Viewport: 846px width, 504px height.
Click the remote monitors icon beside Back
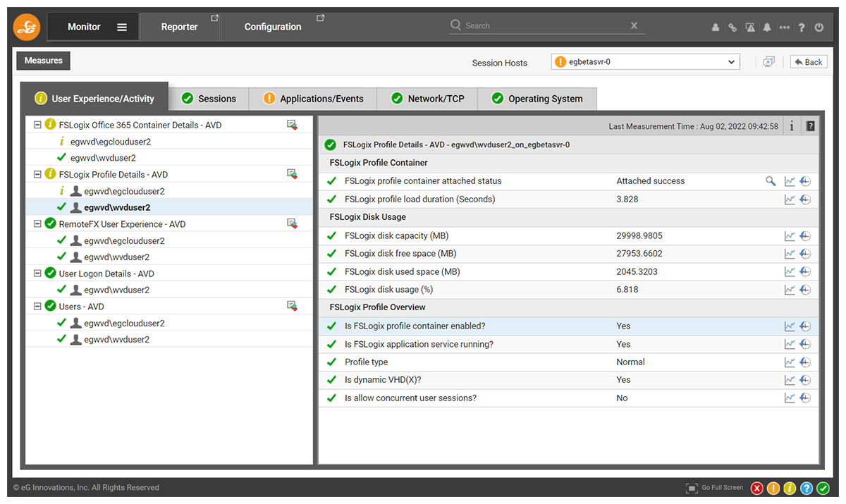point(769,62)
